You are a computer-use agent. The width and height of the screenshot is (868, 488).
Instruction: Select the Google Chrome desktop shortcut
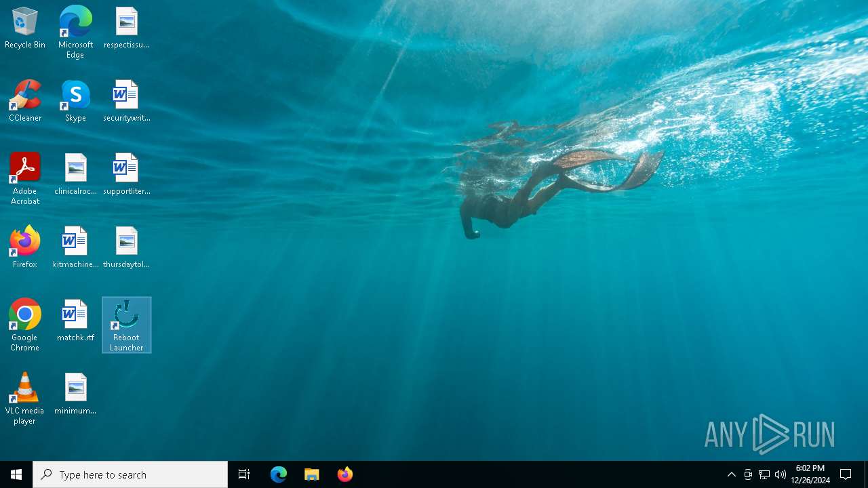[25, 325]
